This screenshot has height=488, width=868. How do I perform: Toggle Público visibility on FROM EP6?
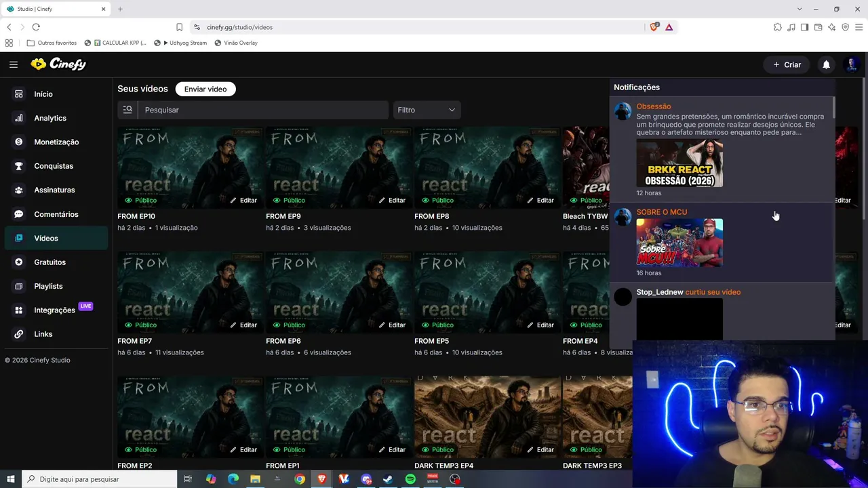click(289, 325)
